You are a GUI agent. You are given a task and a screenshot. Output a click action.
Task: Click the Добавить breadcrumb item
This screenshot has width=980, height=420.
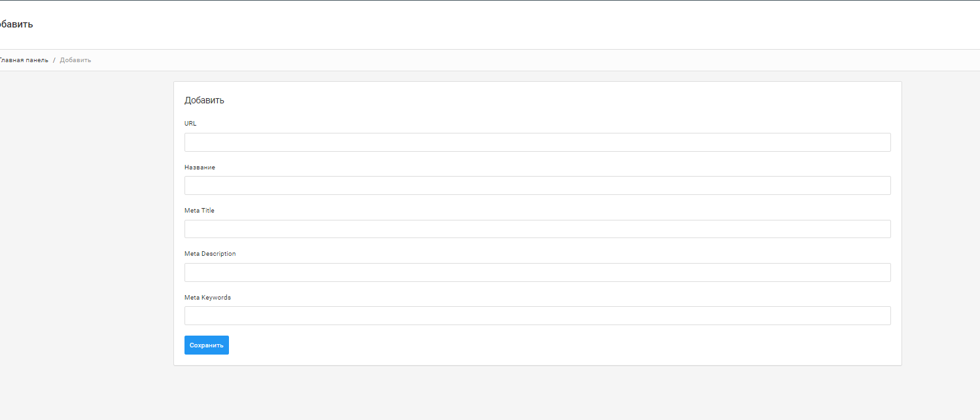point(75,60)
